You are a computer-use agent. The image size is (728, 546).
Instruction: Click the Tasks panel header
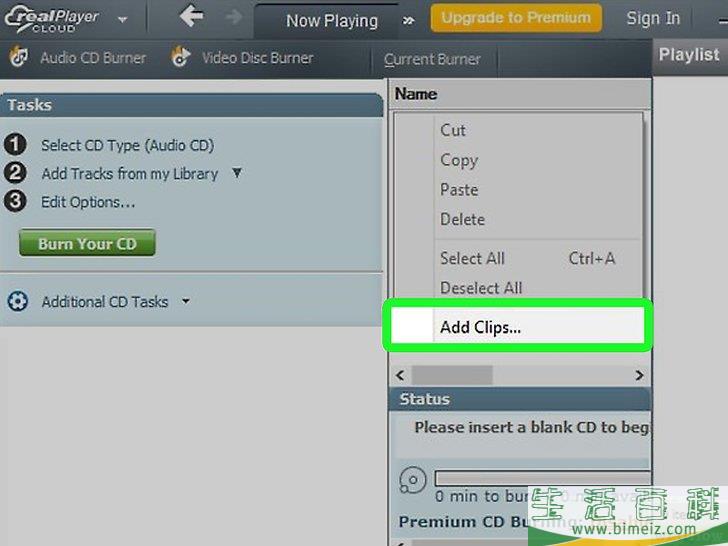pyautogui.click(x=191, y=105)
